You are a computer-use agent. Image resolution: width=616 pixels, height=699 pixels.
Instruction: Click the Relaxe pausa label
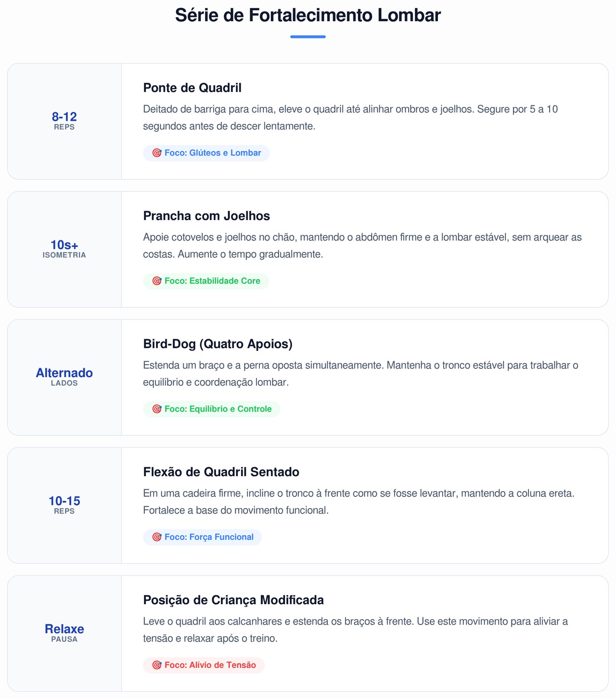point(64,632)
